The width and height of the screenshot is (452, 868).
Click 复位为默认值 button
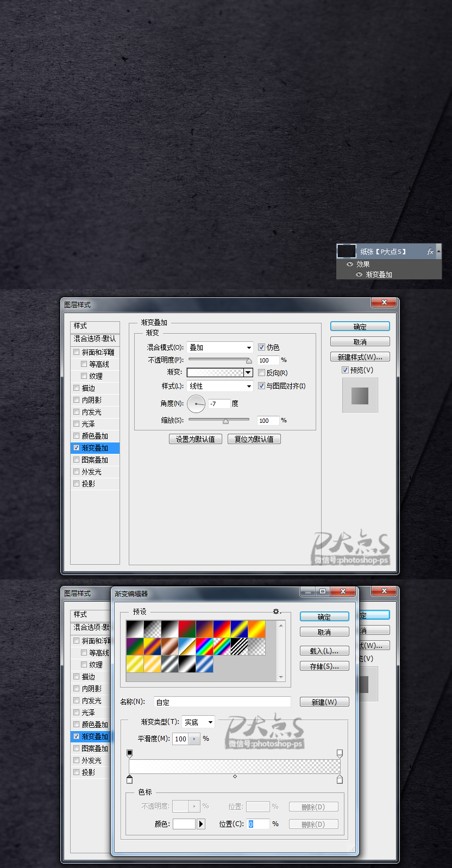tap(254, 439)
